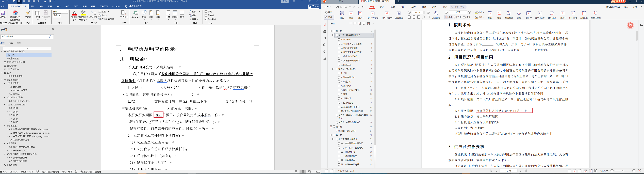
Task: Open the attachments paperclip icon in PDF sidebar
Action: point(324,52)
